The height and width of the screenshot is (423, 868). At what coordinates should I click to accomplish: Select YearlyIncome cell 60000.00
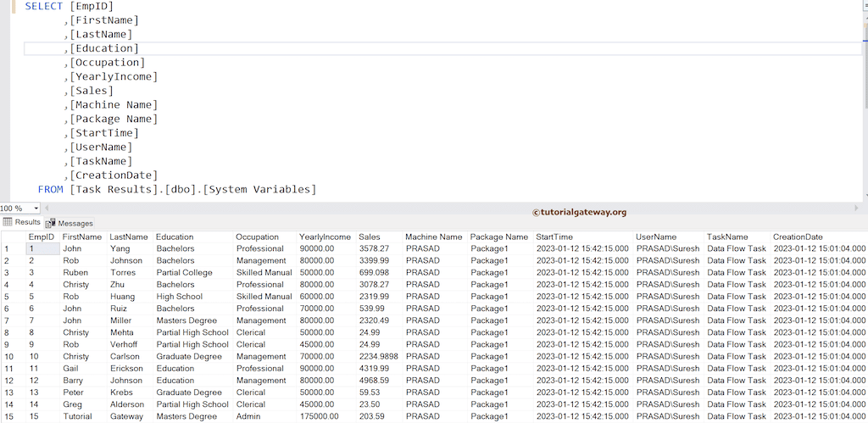[326, 297]
